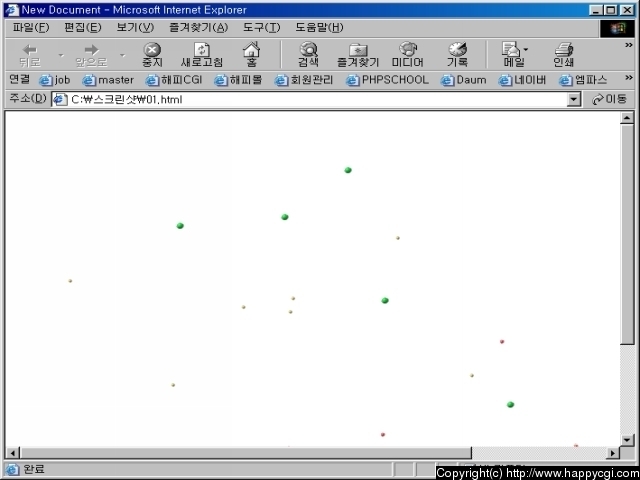This screenshot has height=480, width=640.
Task: Click the IE icon in title bar
Action: [12, 10]
